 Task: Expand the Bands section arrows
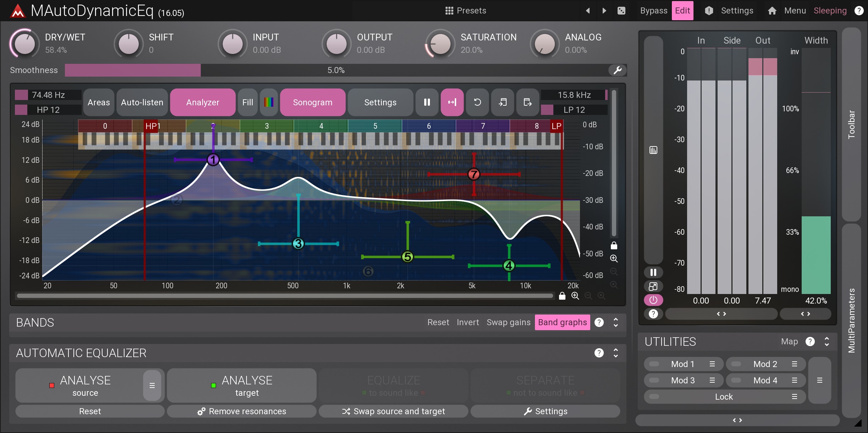pyautogui.click(x=616, y=322)
